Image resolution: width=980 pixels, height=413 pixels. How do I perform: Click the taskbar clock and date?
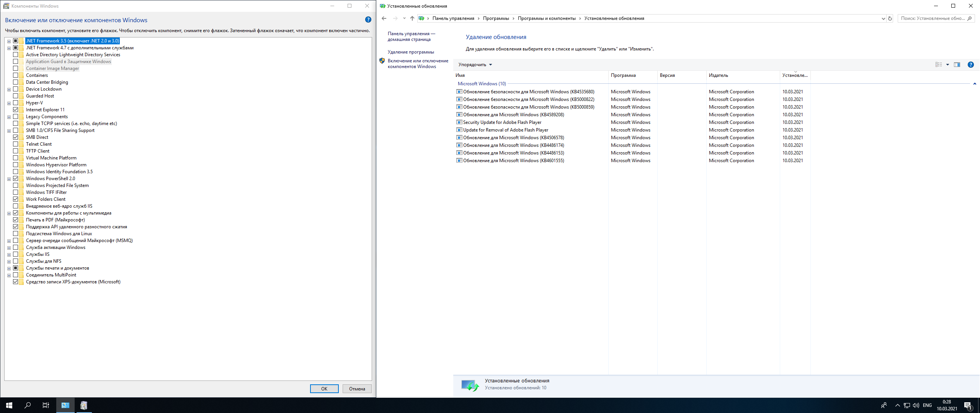coord(947,405)
